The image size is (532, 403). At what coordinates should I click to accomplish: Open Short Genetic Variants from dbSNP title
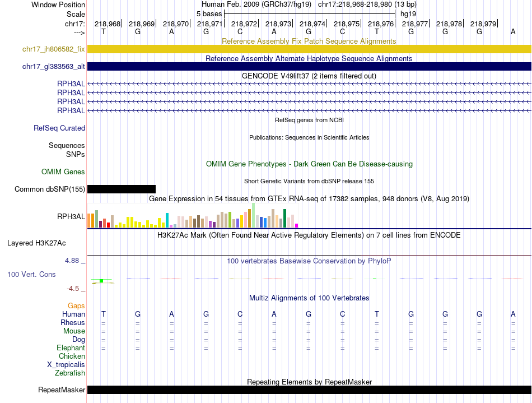[309, 181]
